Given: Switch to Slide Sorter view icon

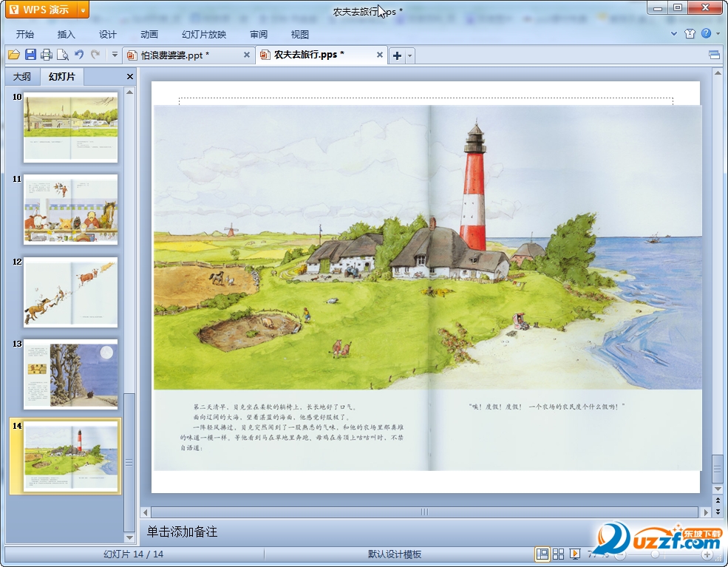Looking at the screenshot, I should point(558,554).
